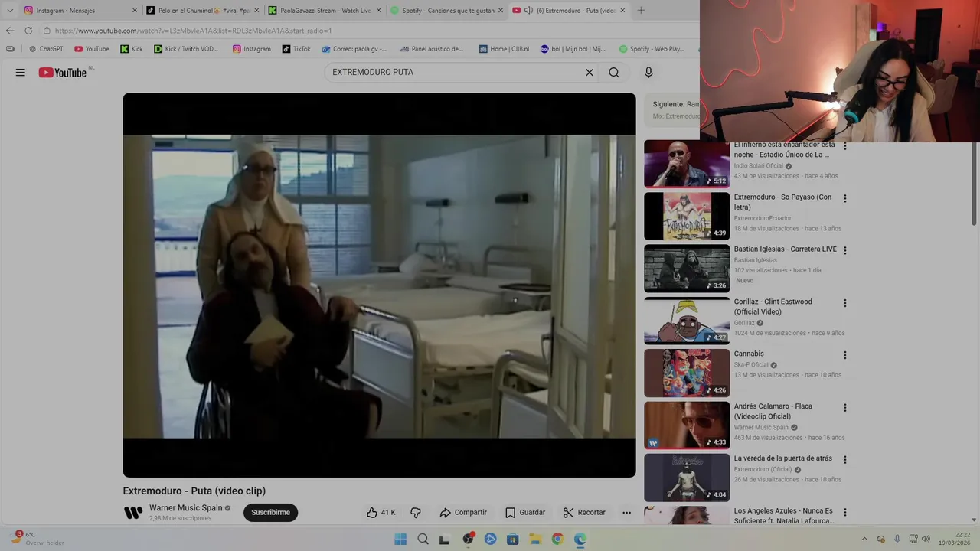Screen dimensions: 980x551
Task: Open options menu for So Payaso video
Action: (845, 198)
